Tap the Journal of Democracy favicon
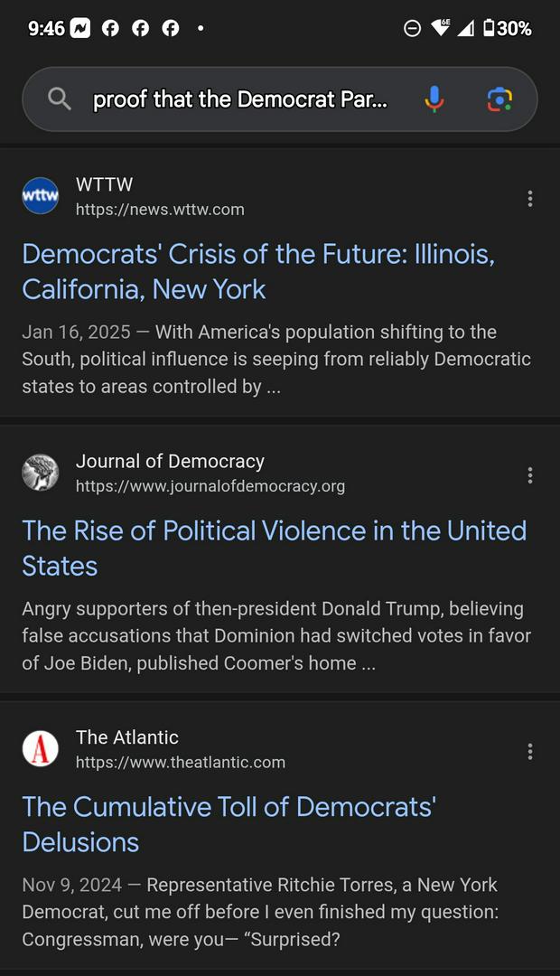 pos(41,473)
